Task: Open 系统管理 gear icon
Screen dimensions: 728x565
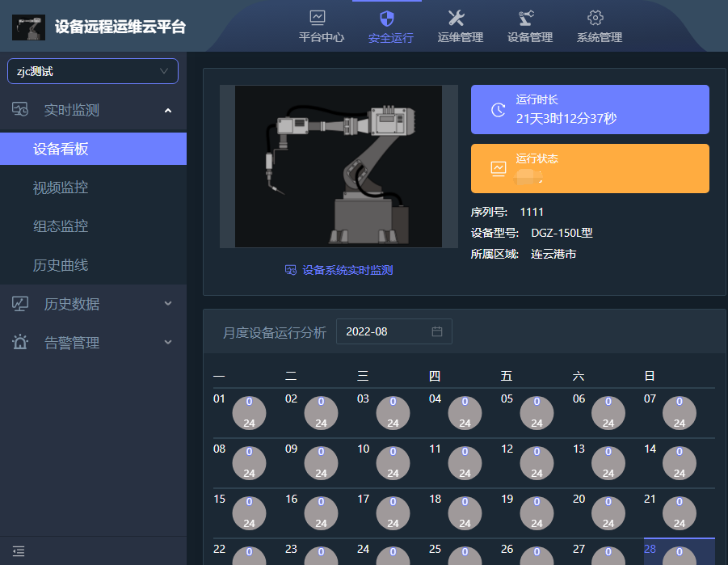Action: (595, 17)
